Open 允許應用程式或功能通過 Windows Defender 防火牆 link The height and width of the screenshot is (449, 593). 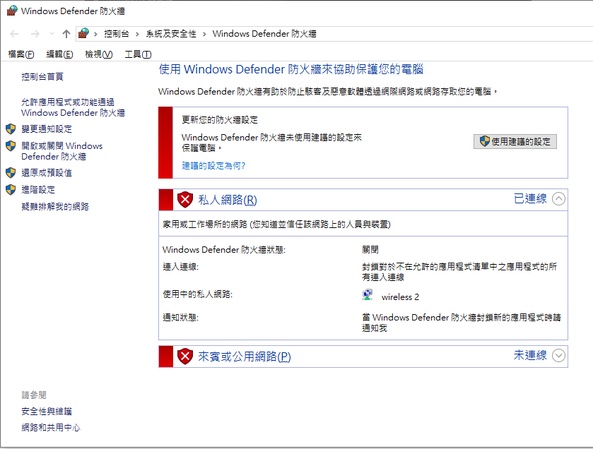73,107
